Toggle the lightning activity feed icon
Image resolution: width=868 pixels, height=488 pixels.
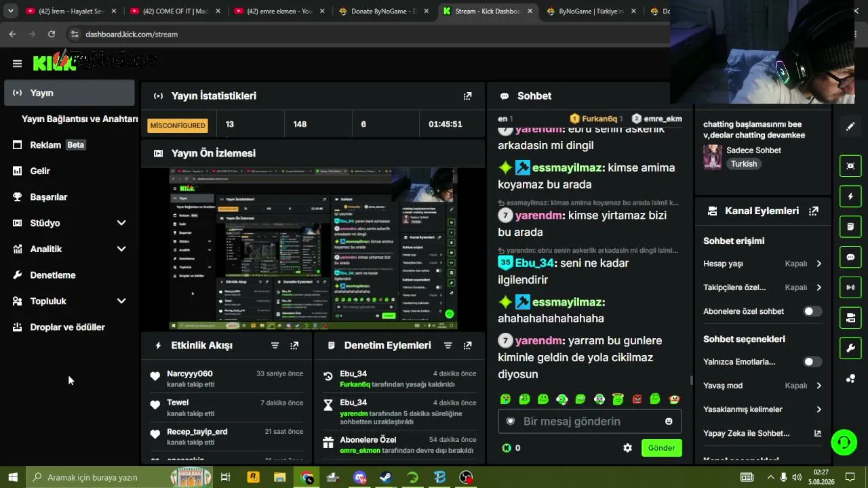[x=850, y=197]
